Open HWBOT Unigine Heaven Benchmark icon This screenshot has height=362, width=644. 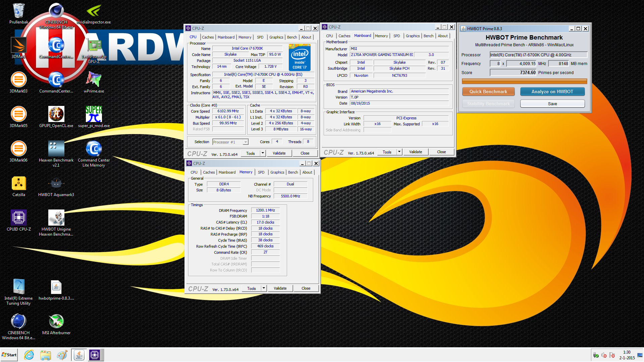coord(56,223)
